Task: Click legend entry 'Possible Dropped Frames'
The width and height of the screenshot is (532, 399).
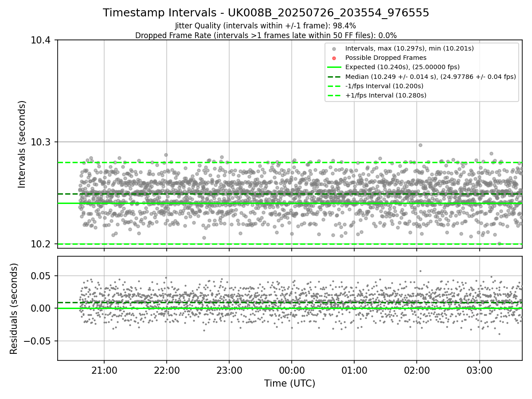Action: tap(386, 58)
